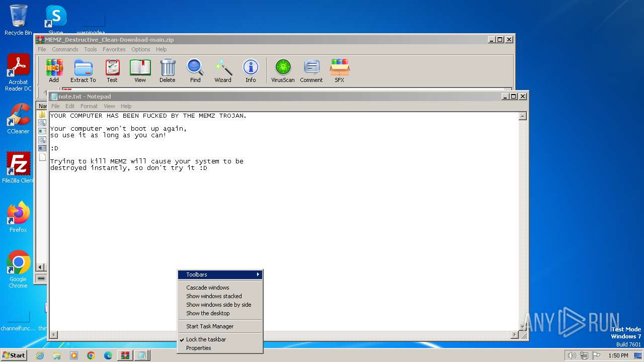Screen dimensions: 644x362
Task: Launch the Wizard wand tool
Action: (x=223, y=70)
